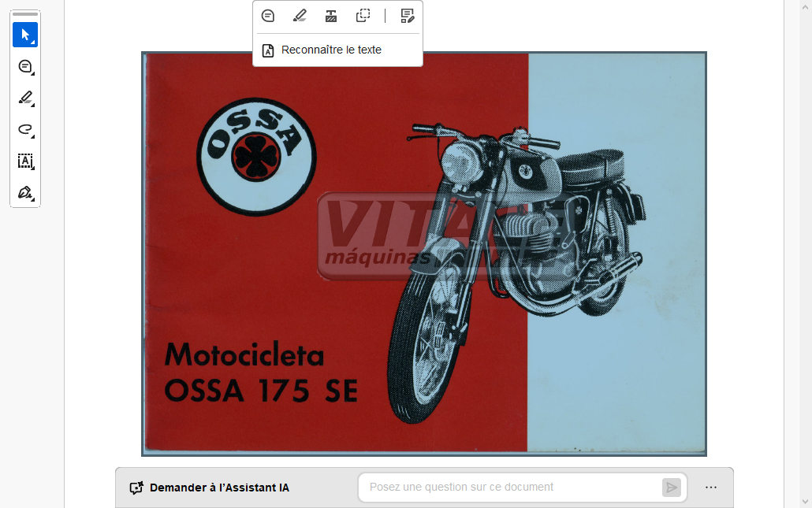Image resolution: width=812 pixels, height=508 pixels.
Task: Select the text box tool
Action: (x=25, y=161)
